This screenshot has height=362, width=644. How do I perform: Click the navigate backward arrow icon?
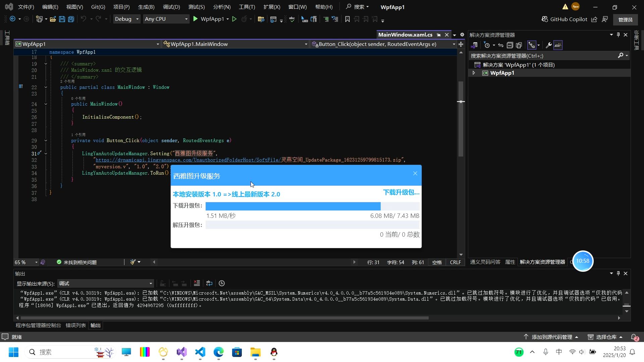click(12, 19)
